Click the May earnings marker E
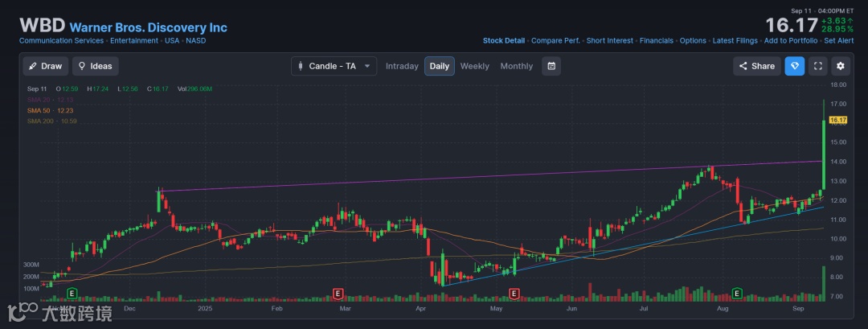This screenshot has height=329, width=868. (514, 293)
